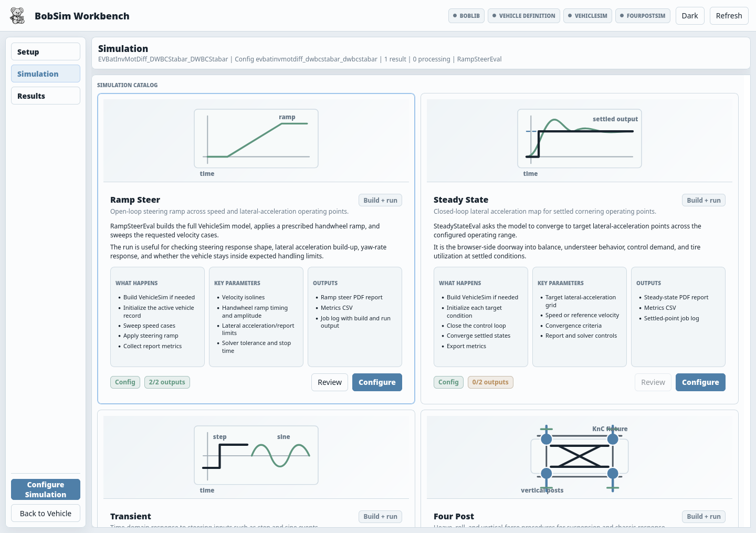Review the Ramp Steer simulation

330,382
